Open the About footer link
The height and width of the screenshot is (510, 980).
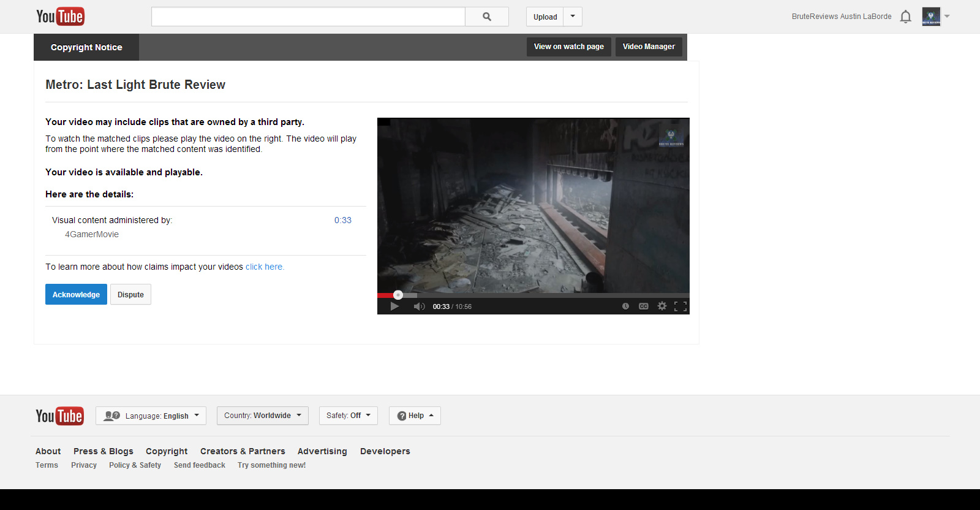tap(48, 451)
